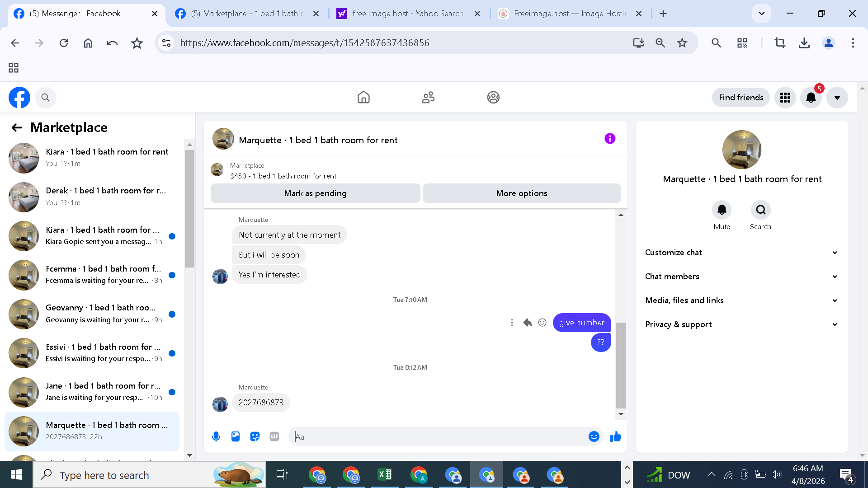Mute this conversation with bell button

point(722,210)
